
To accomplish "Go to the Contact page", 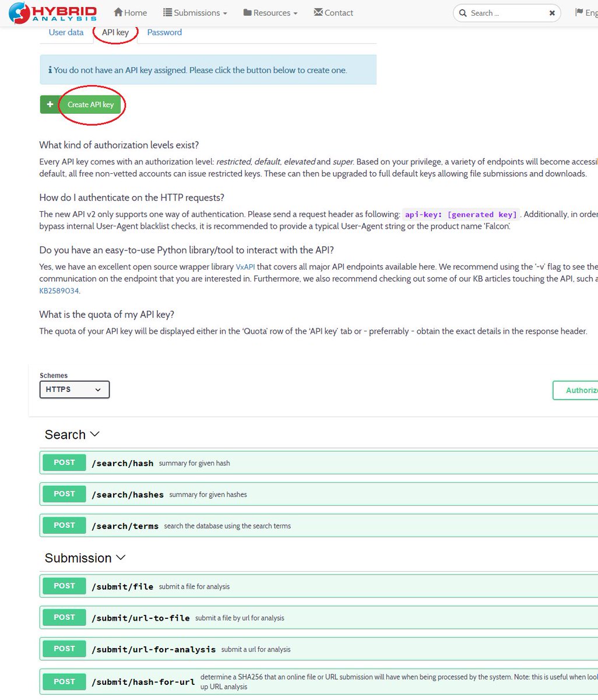I will (x=333, y=13).
